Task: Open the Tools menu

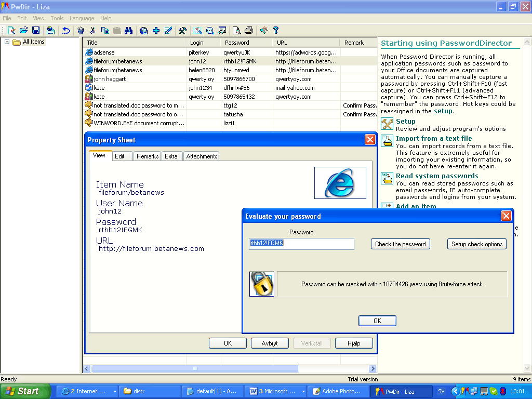Action: click(57, 18)
